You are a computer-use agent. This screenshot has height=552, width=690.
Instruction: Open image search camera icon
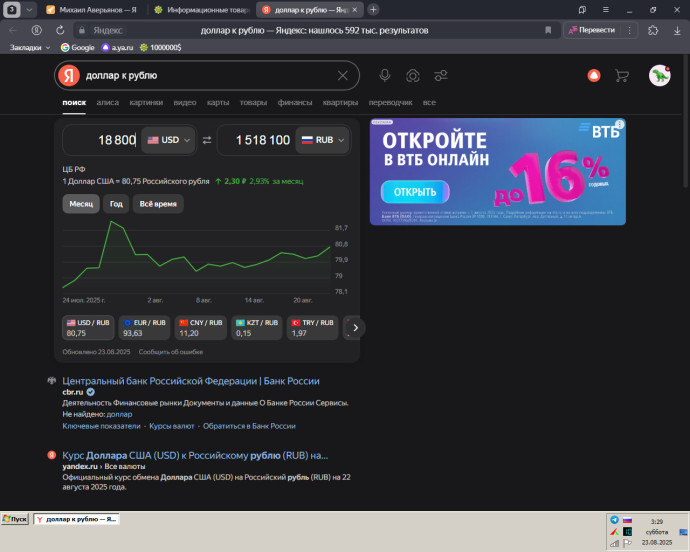point(412,76)
